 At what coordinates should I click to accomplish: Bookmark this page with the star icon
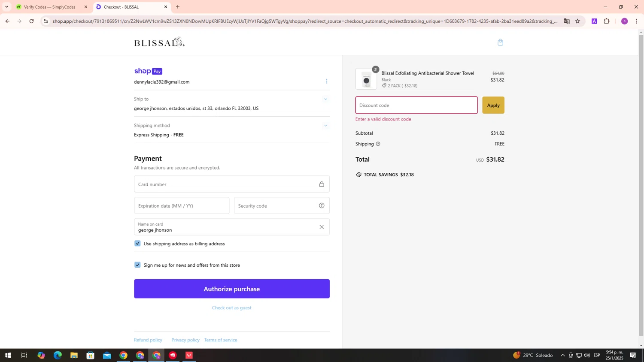tap(578, 21)
